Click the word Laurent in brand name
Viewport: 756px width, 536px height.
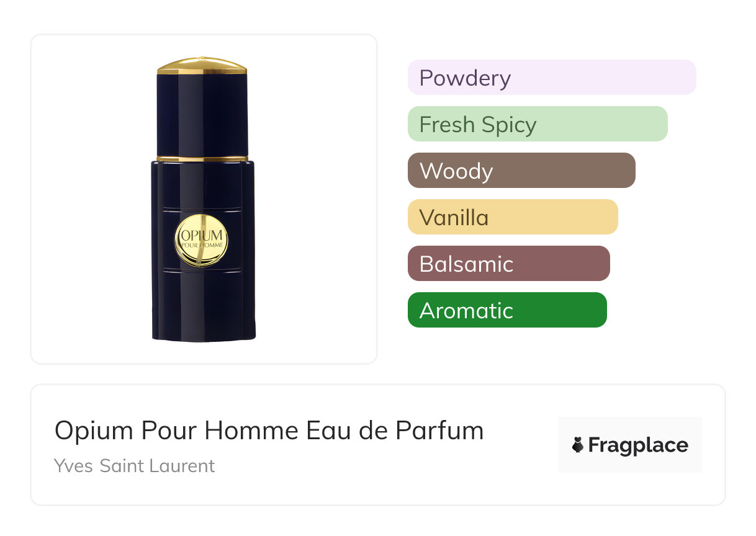(x=183, y=465)
